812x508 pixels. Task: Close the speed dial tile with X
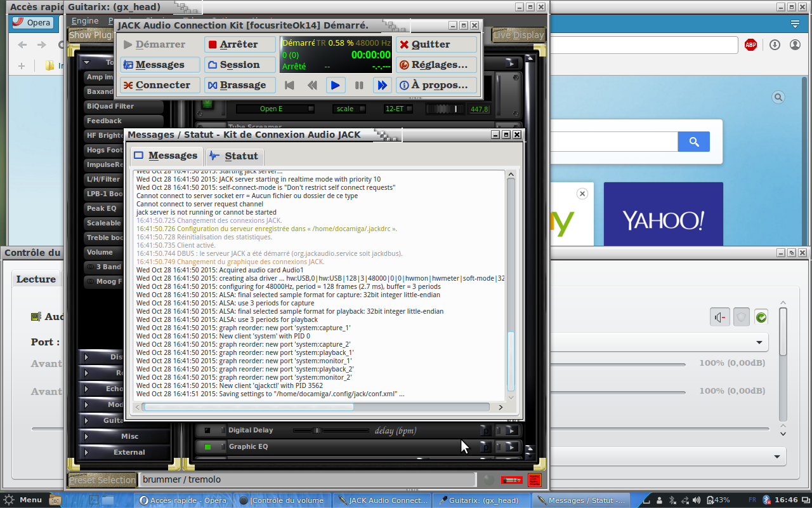[x=582, y=194]
